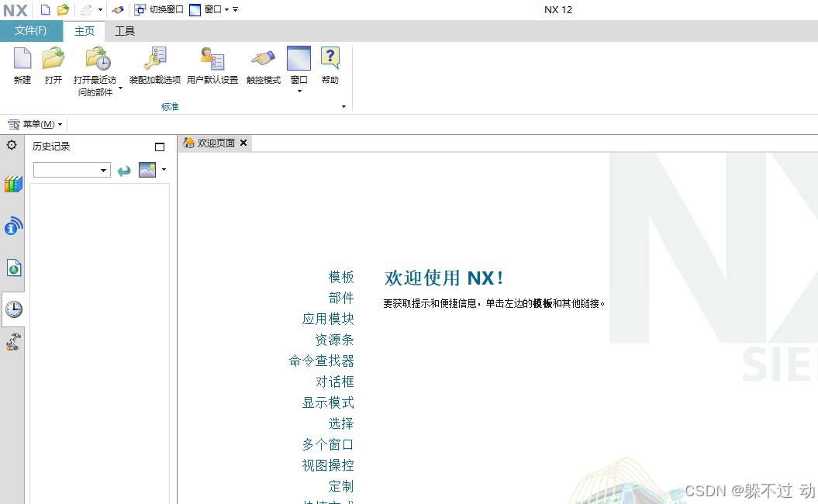Click the grayed undo icon in title bar

pos(85,9)
